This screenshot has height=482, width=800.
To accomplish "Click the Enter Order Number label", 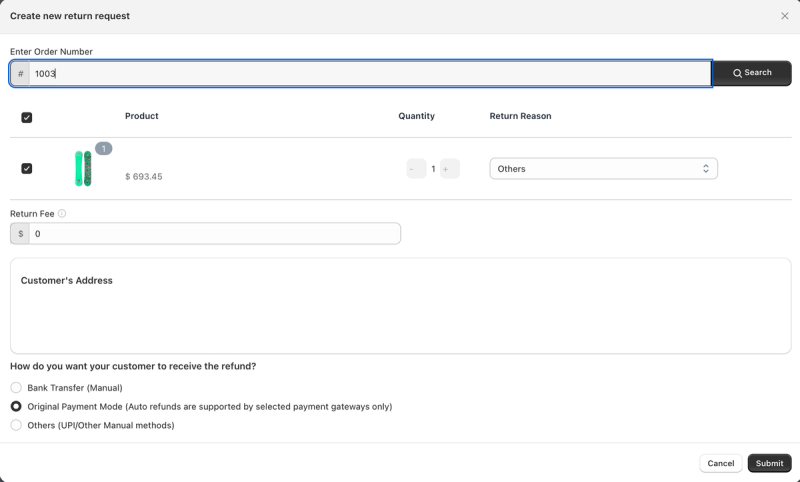I will point(52,52).
